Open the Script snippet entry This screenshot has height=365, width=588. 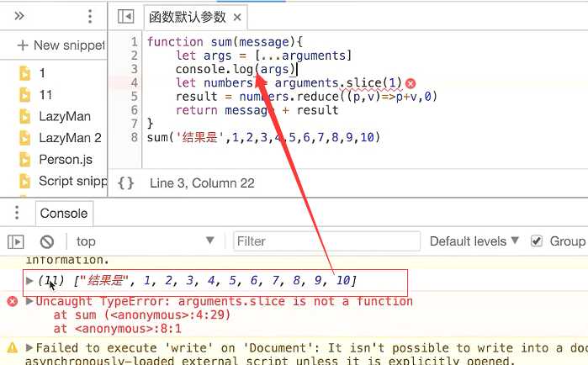click(72, 182)
